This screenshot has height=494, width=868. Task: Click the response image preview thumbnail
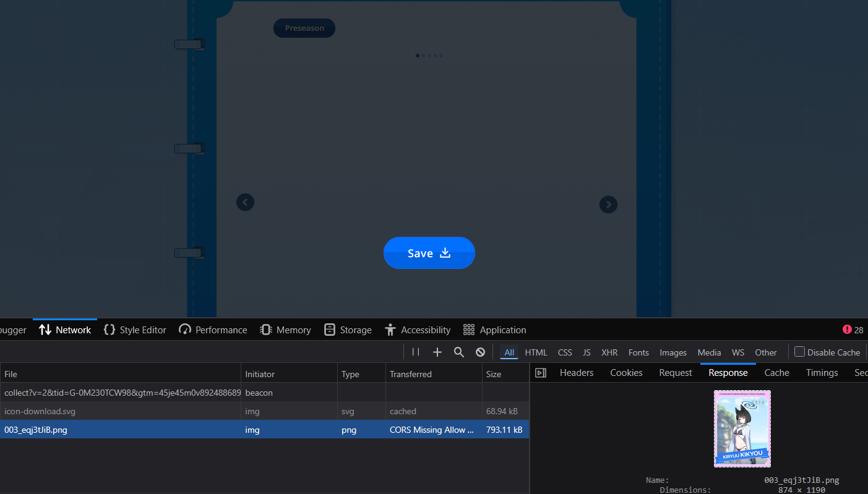(x=742, y=428)
